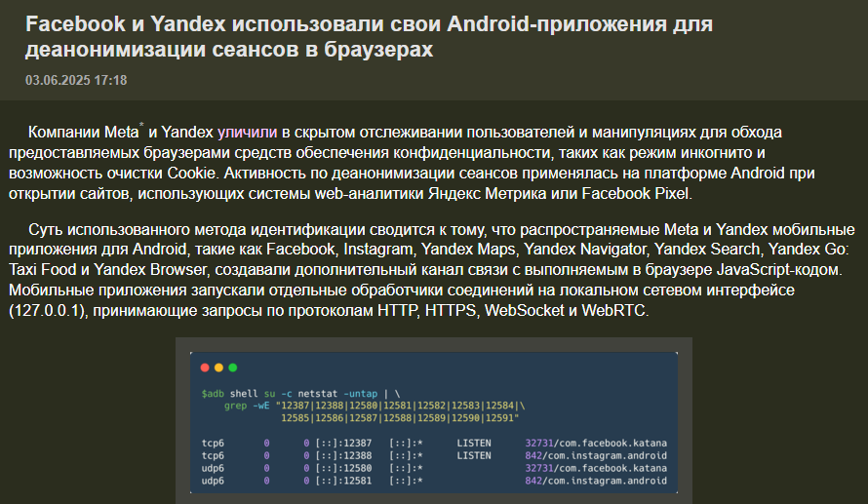Click port '[::]:12580' on udp6 row
Image resolution: width=868 pixels, height=504 pixels.
pyautogui.click(x=343, y=469)
